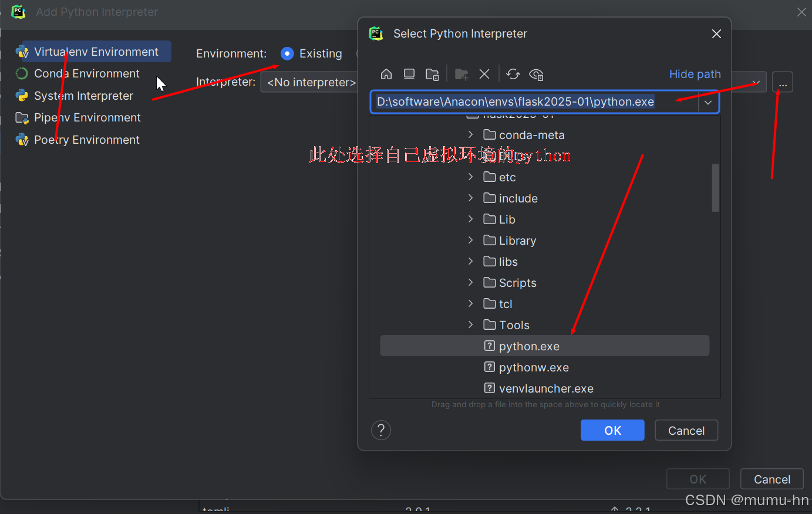
Task: Expand the Scripts folder
Action: (x=470, y=282)
